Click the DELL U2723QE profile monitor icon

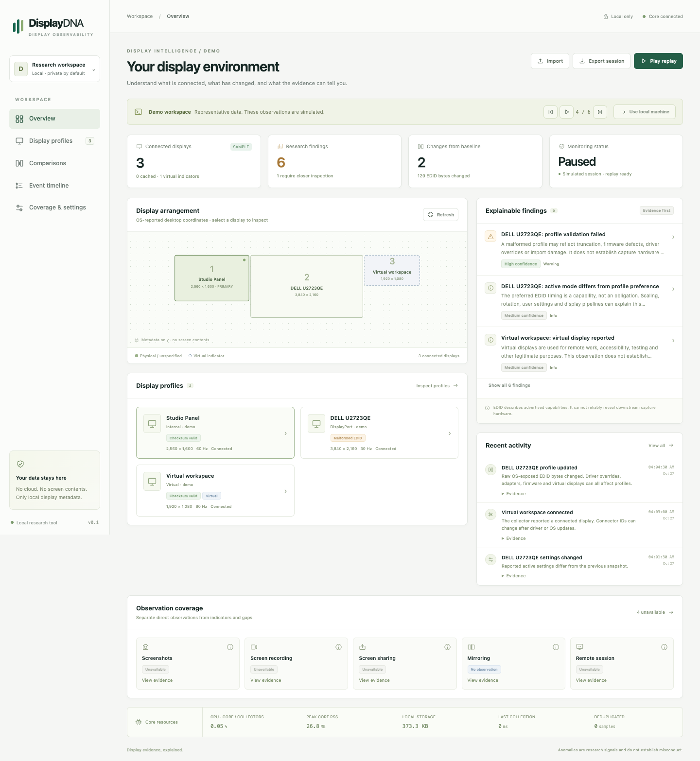316,424
